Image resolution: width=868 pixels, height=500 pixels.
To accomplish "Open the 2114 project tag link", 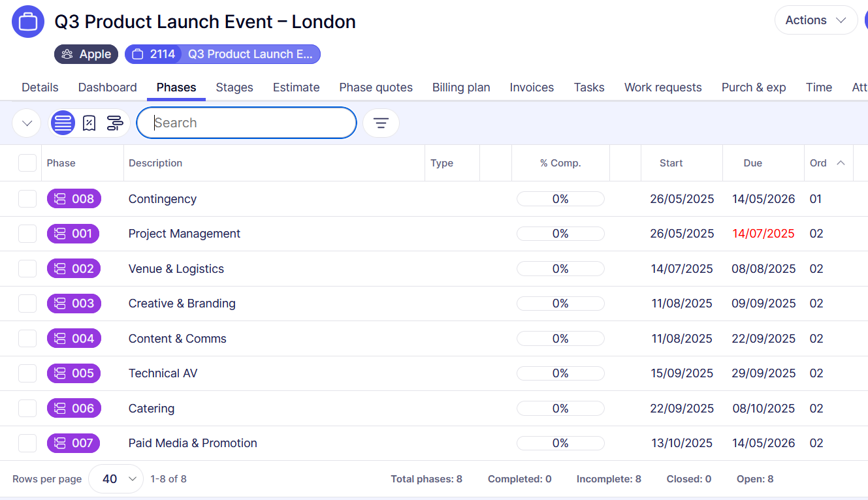I will (x=223, y=54).
